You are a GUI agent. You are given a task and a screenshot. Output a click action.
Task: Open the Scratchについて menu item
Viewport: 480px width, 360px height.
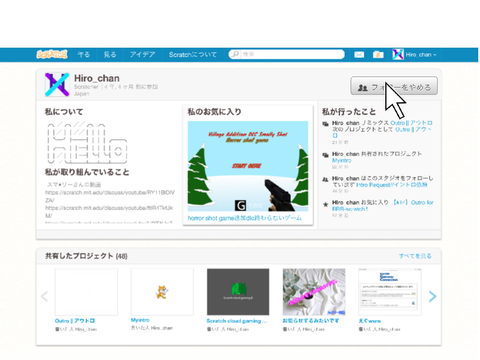pyautogui.click(x=193, y=55)
